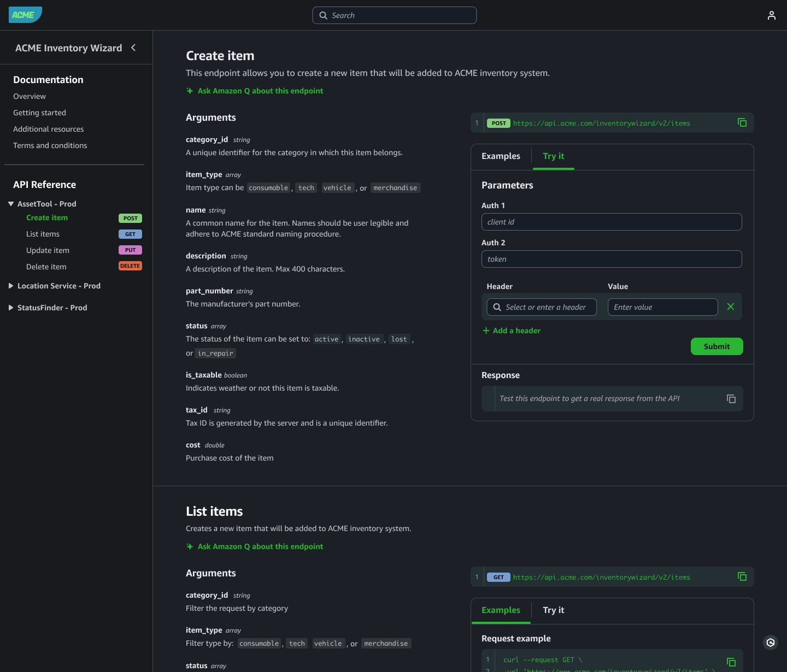This screenshot has width=787, height=672.
Task: Select the Try it tab in Create item
Action: click(x=553, y=156)
